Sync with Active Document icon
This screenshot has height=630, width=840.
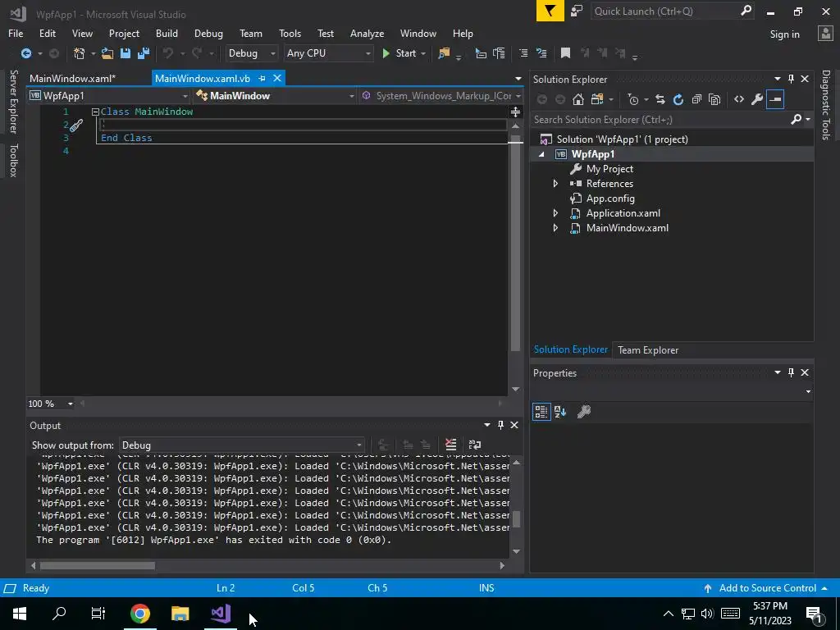tap(660, 99)
